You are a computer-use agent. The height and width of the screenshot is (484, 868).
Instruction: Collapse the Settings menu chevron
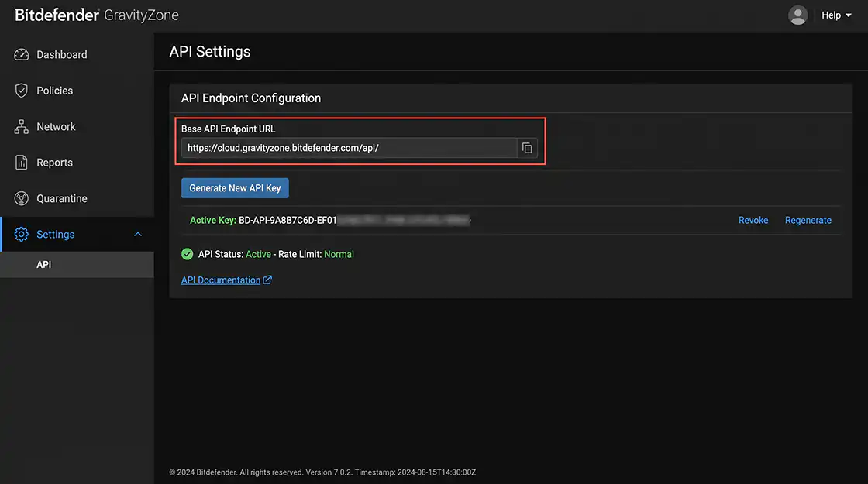coord(138,235)
